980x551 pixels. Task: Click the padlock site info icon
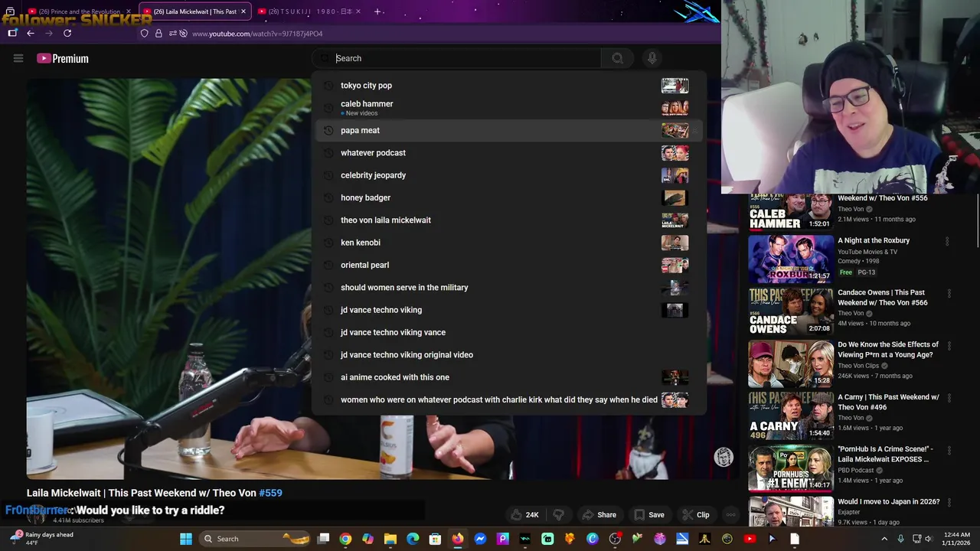[158, 34]
